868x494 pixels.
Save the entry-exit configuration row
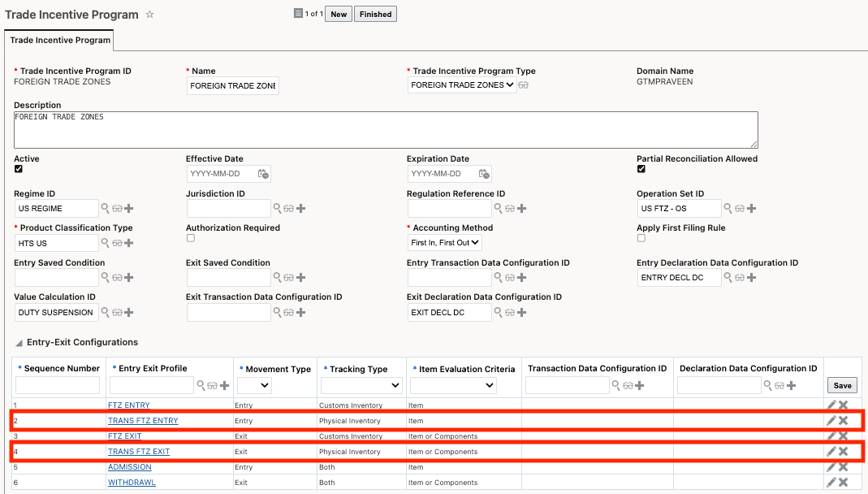pyautogui.click(x=843, y=385)
